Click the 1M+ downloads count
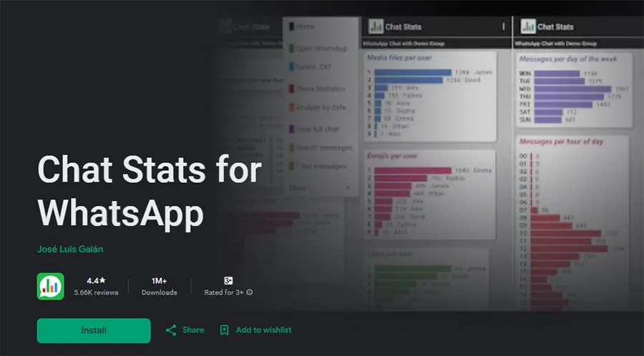Viewport: 644px width, 356px height. [x=159, y=280]
